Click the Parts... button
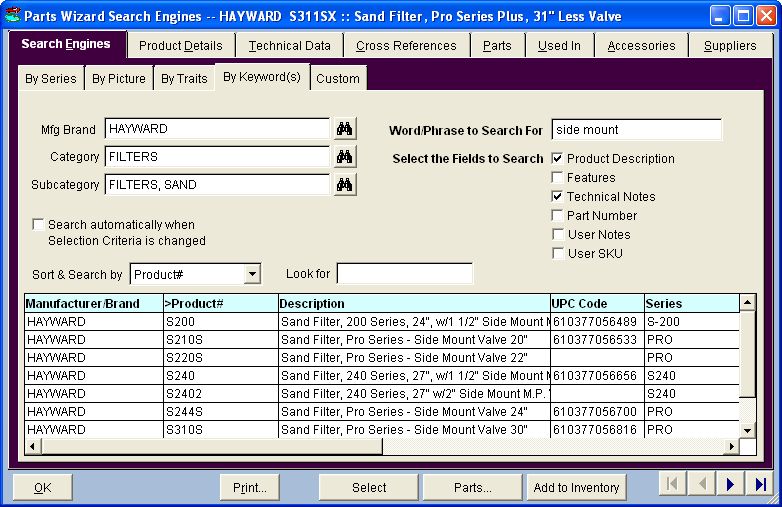The width and height of the screenshot is (782, 507). coord(472,487)
